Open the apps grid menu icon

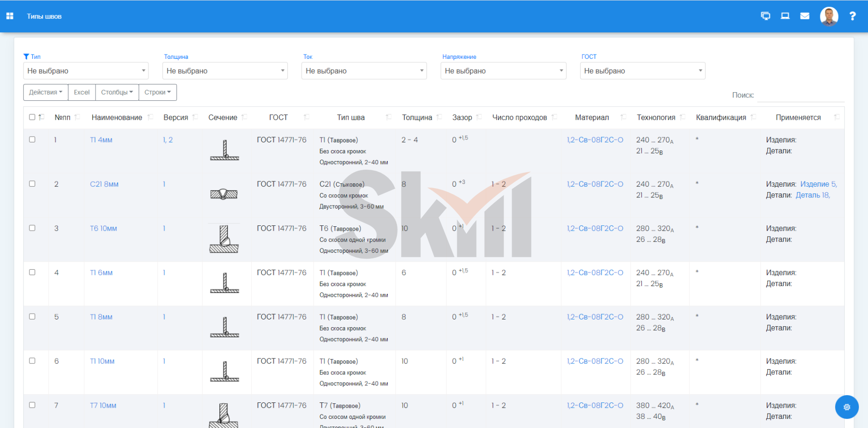pyautogui.click(x=10, y=16)
